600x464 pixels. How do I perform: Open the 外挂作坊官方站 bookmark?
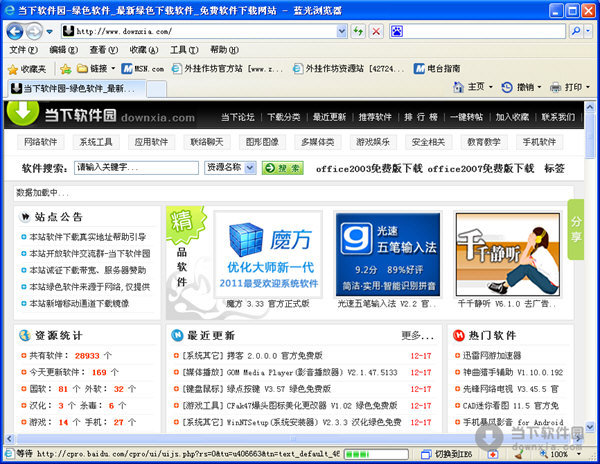point(227,69)
